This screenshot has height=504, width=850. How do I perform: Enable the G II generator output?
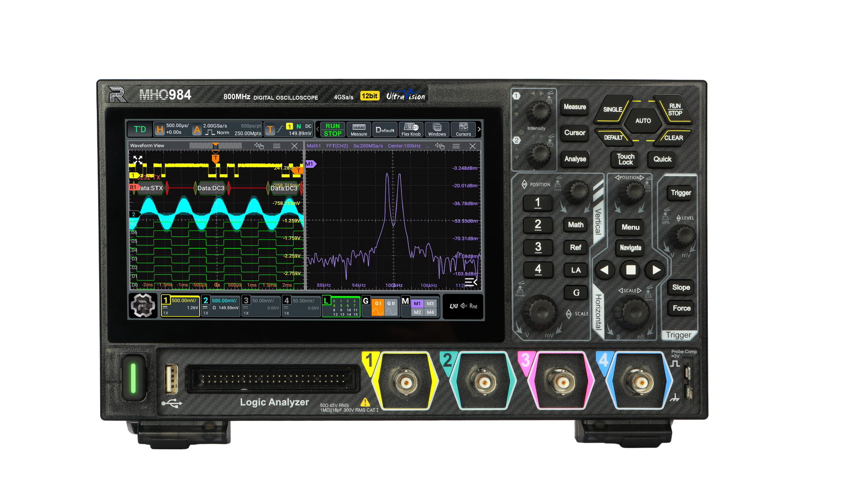point(391,307)
